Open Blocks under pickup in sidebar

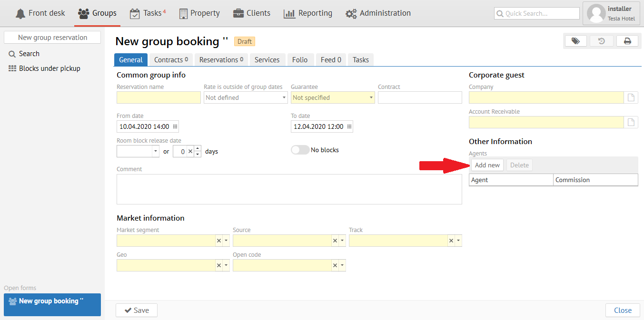tap(50, 68)
